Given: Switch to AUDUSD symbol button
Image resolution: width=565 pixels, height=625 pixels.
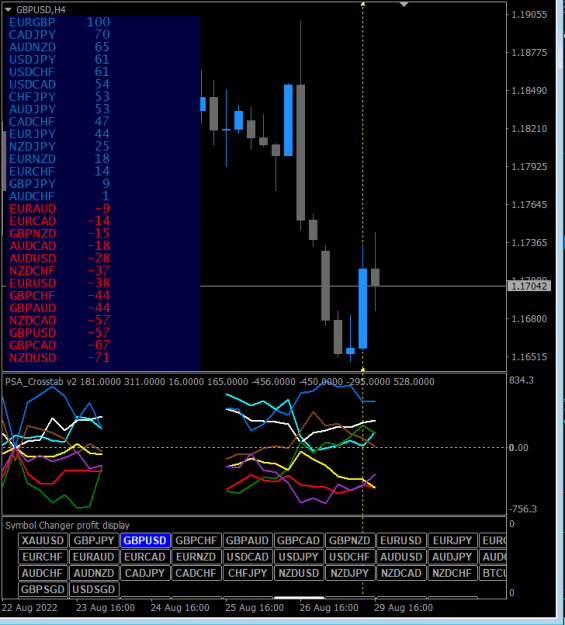Looking at the screenshot, I should tap(401, 557).
